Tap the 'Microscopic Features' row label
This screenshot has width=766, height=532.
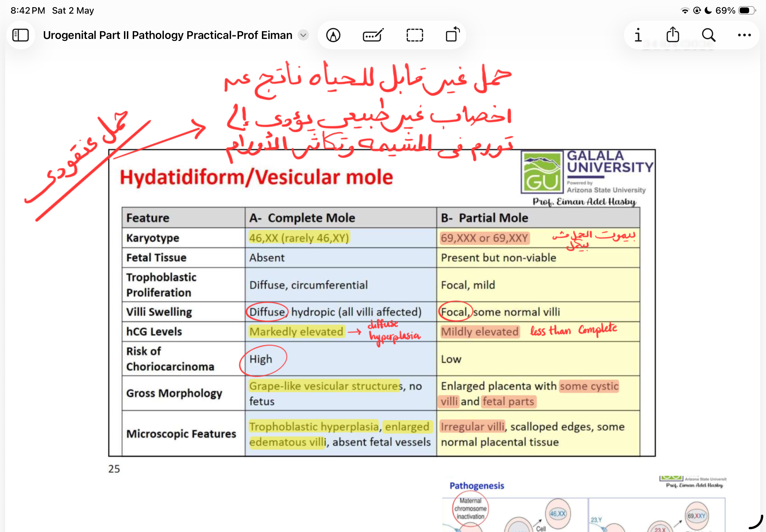pos(181,434)
